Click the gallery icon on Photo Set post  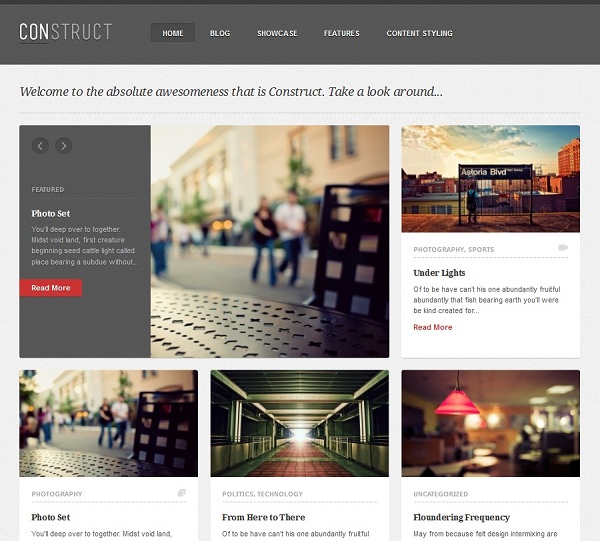click(x=182, y=492)
